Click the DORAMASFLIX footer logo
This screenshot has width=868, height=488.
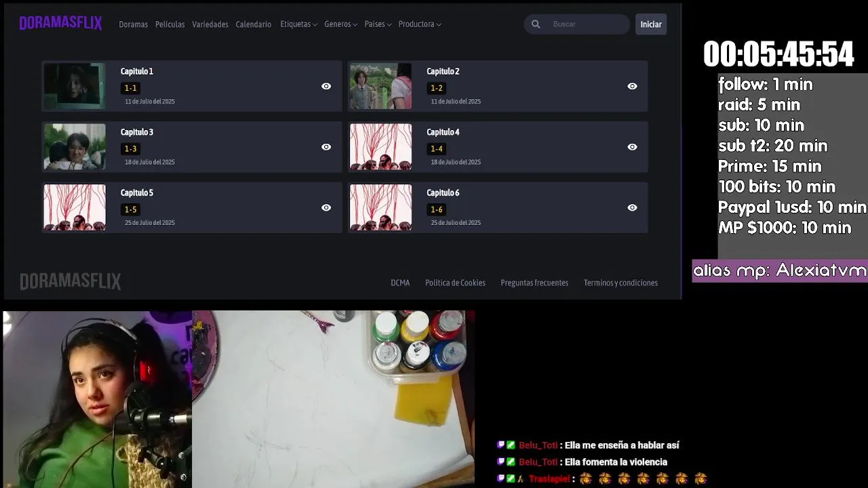(x=71, y=282)
